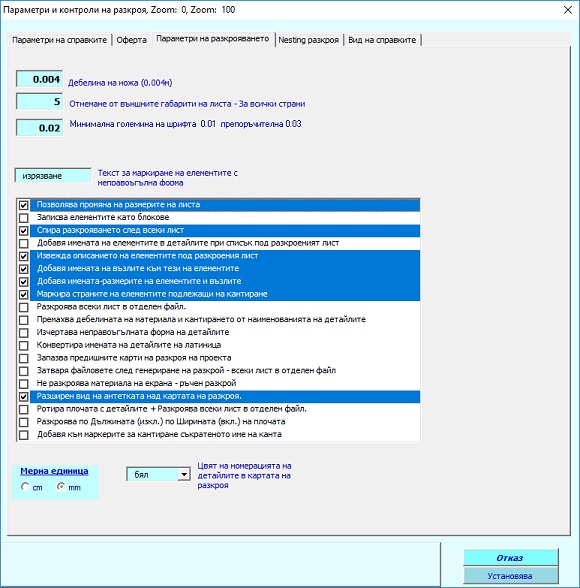This screenshot has height=588, width=580.
Task: Select Параметри на разкрояването tab
Action: coord(213,39)
